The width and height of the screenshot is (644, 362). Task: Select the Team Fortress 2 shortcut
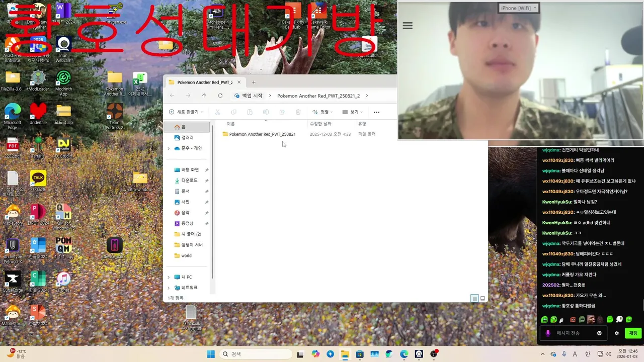[114, 117]
